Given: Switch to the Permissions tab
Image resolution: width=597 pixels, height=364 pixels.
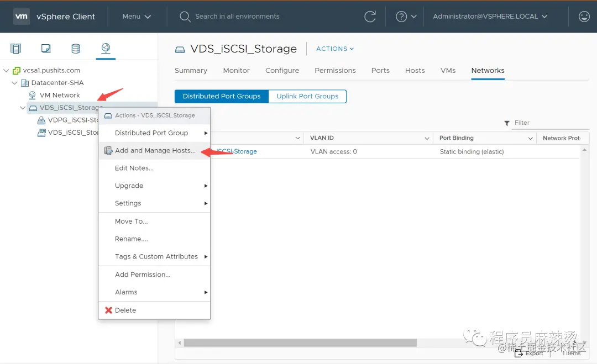Looking at the screenshot, I should coord(335,70).
